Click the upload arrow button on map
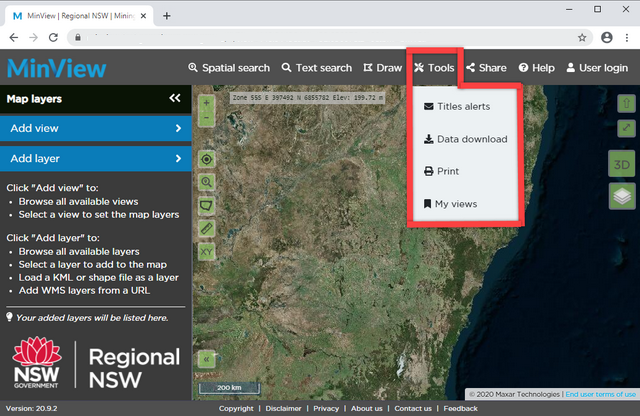640x416 pixels. (626, 103)
